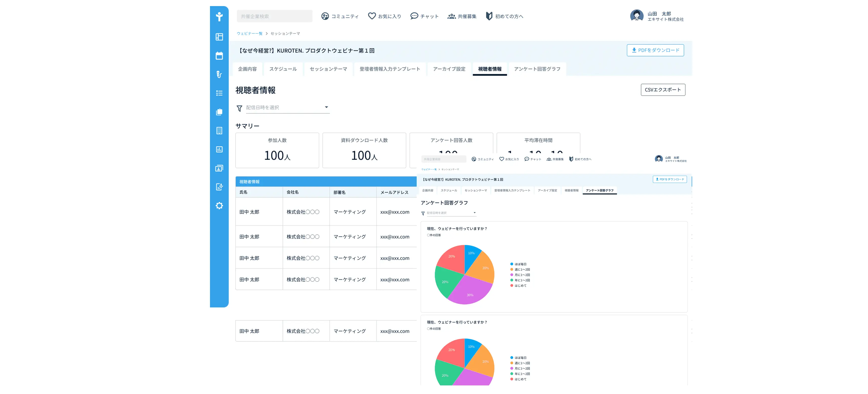Switch to the スケジュール tab
Image resolution: width=868 pixels, height=394 pixels.
[283, 69]
